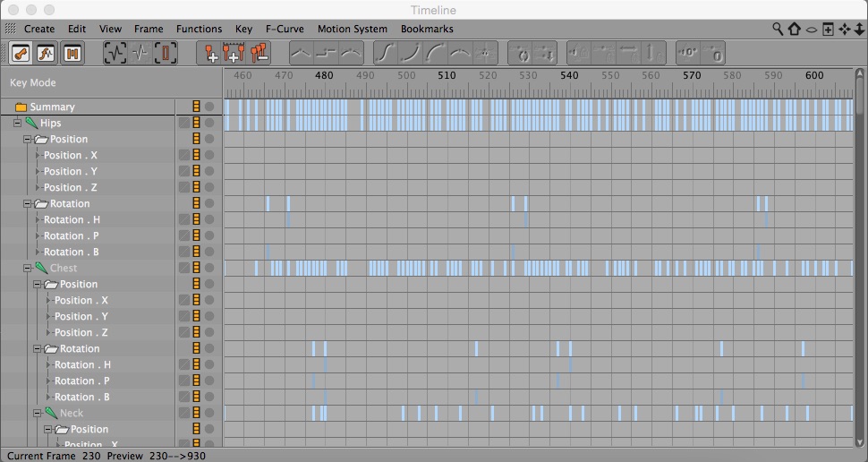
Task: Set Step interpolation icon
Action: [x=327, y=53]
